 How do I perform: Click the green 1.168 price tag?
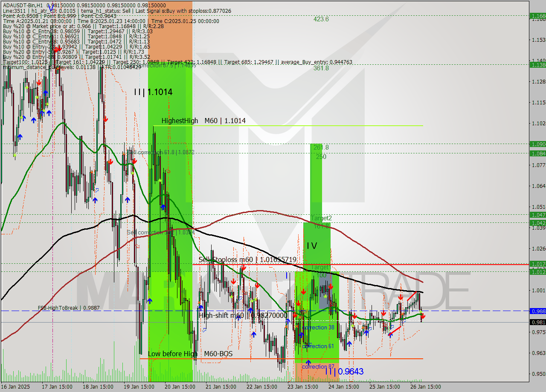coord(537,16)
